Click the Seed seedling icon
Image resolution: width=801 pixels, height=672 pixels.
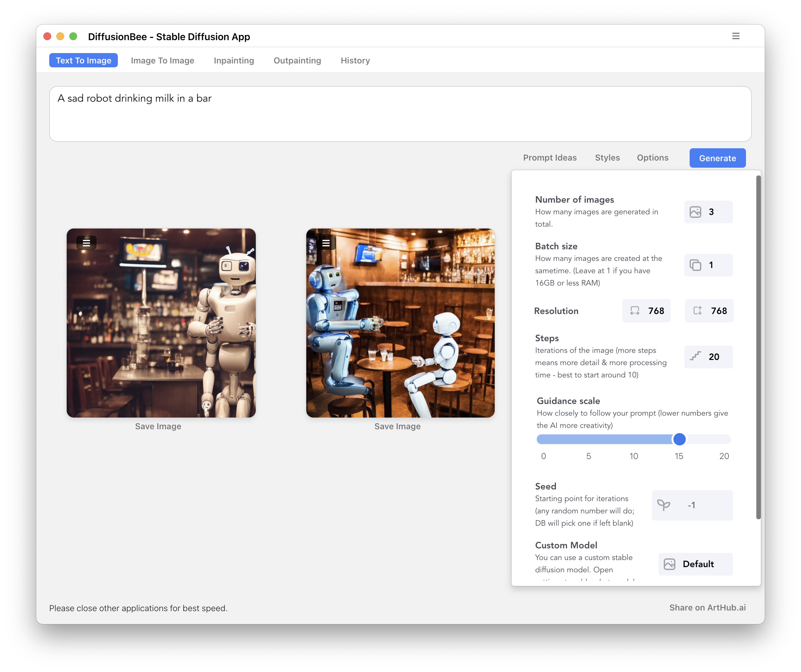pos(664,505)
